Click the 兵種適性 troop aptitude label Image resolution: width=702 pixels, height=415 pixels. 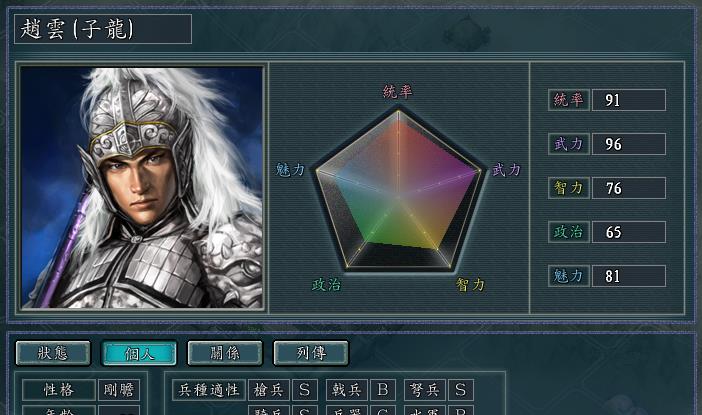coord(209,390)
